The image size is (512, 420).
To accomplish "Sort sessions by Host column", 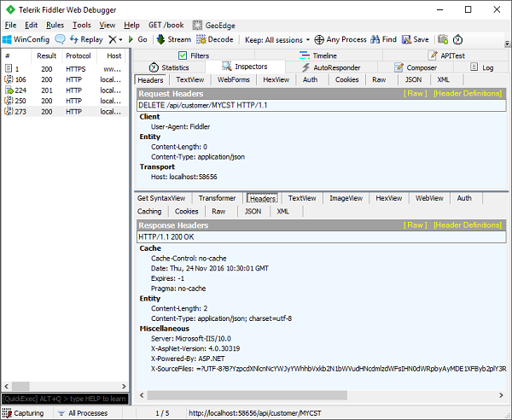I will 113,55.
